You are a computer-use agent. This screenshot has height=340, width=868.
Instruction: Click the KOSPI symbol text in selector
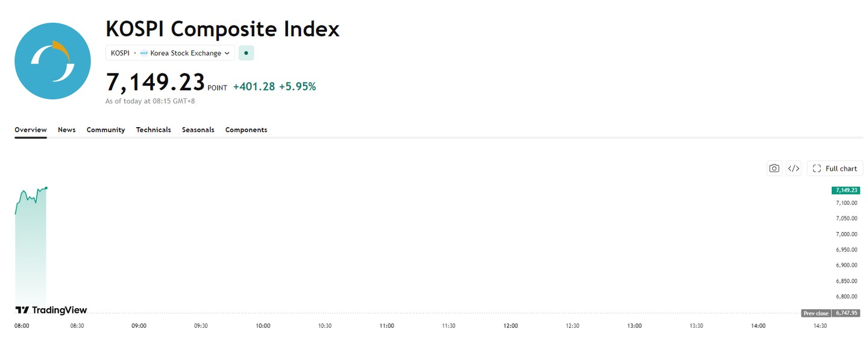click(x=120, y=53)
